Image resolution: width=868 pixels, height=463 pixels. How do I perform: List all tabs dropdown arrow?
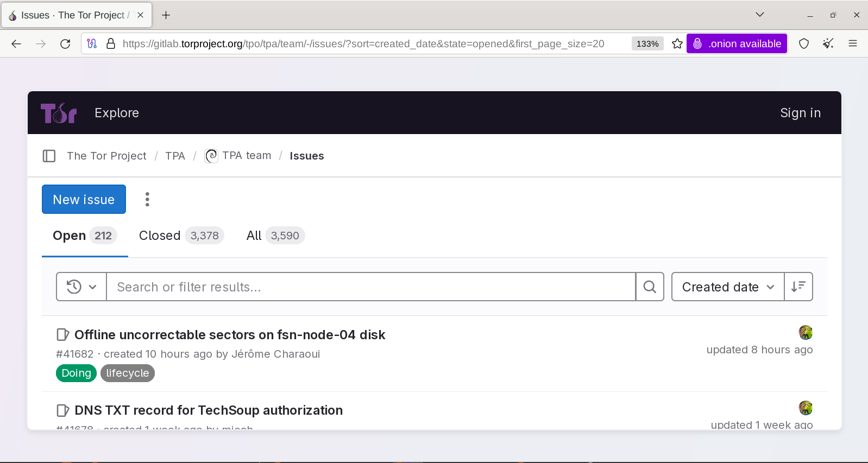(x=760, y=15)
